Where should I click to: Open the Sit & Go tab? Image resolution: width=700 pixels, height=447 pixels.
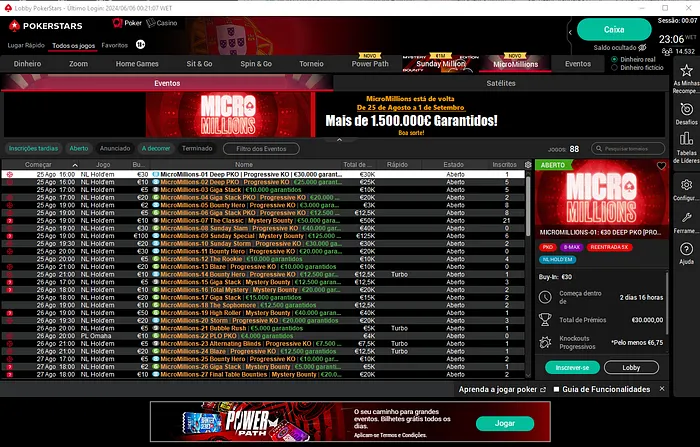pos(199,64)
